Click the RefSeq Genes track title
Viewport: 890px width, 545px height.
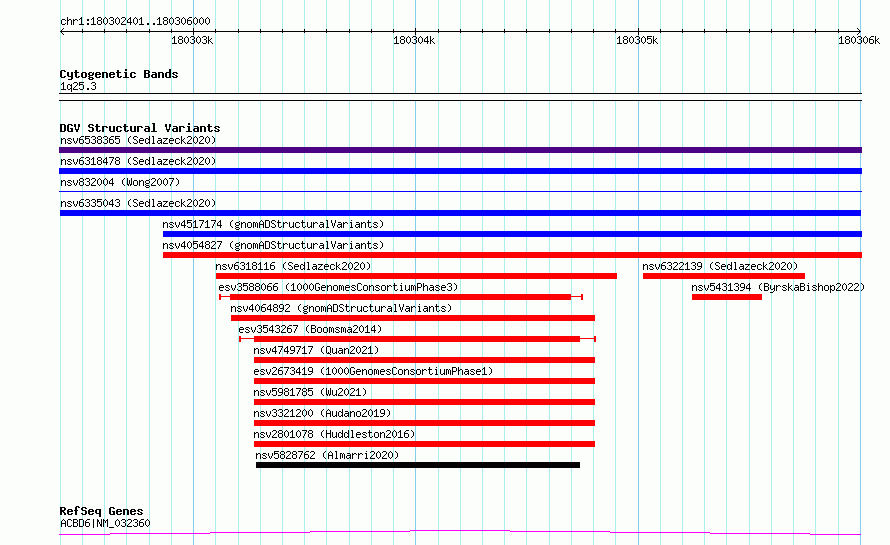[101, 512]
